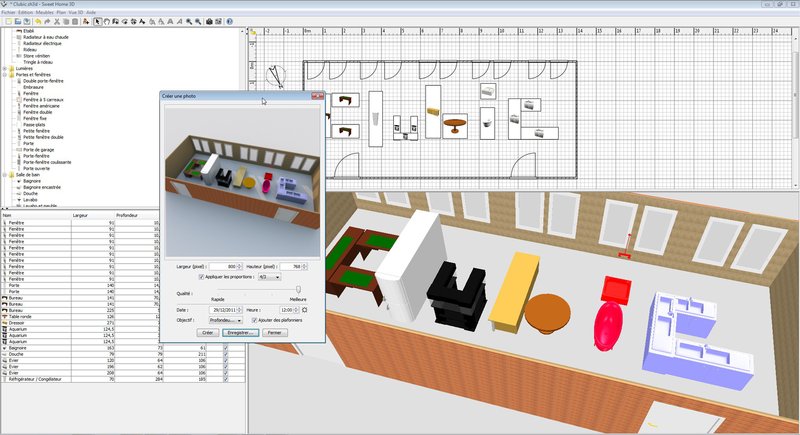800x435 pixels.
Task: Open the 4/3 proportions dropdown
Action: point(271,276)
